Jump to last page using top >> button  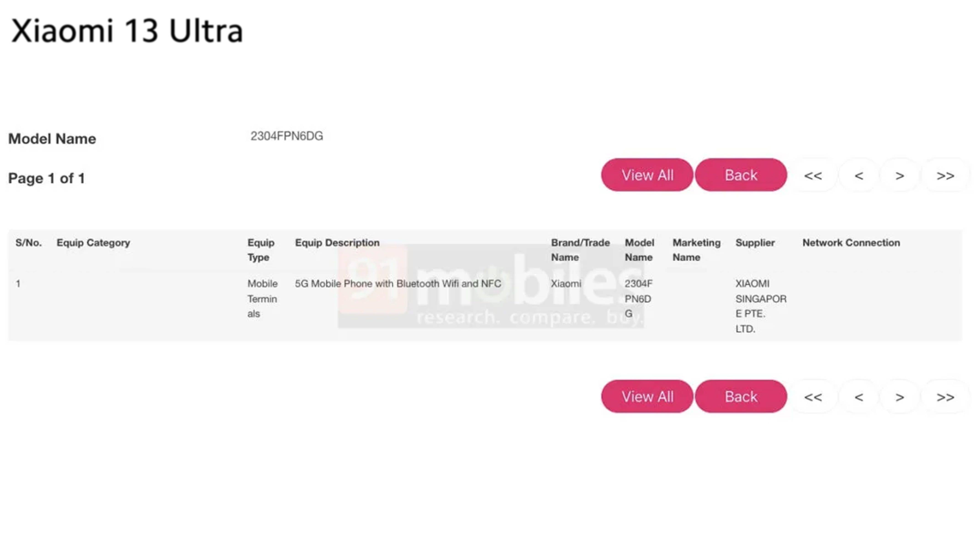click(x=945, y=176)
